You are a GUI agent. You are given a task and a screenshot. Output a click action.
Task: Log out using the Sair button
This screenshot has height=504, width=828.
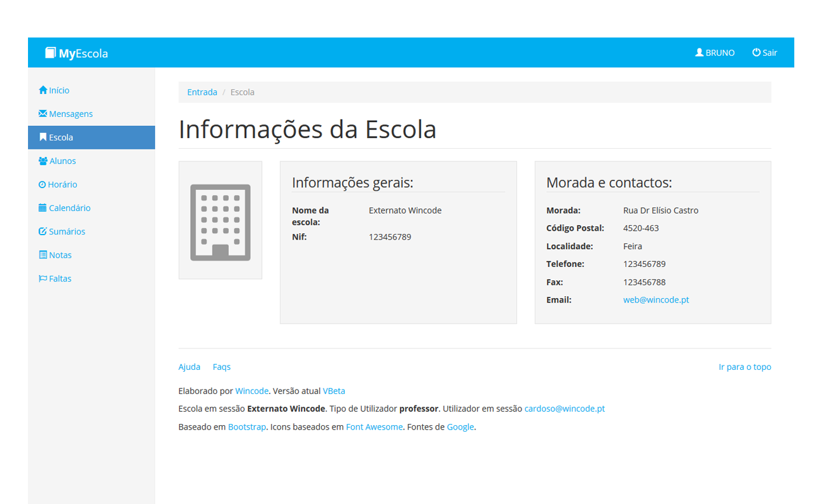click(764, 53)
